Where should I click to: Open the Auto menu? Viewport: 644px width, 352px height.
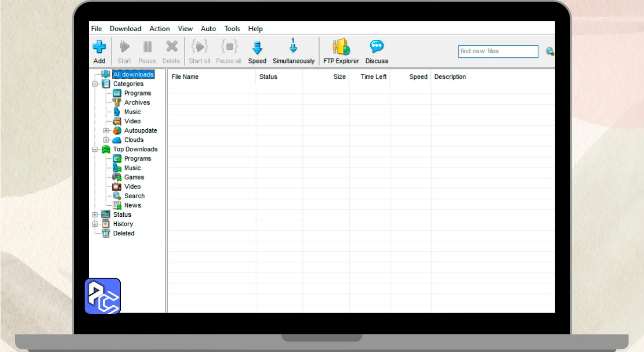[208, 29]
